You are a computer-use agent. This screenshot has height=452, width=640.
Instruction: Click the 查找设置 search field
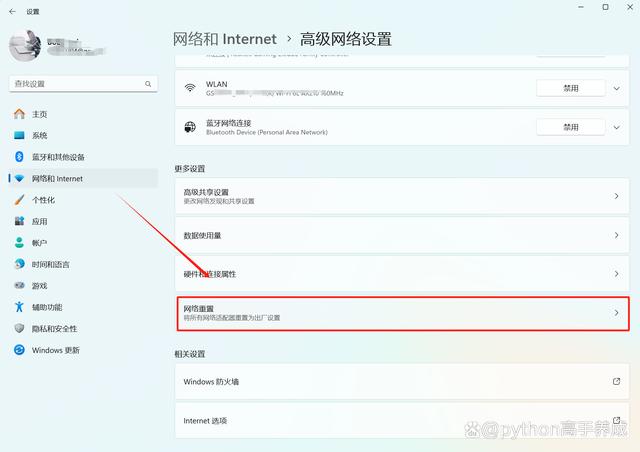pos(83,84)
